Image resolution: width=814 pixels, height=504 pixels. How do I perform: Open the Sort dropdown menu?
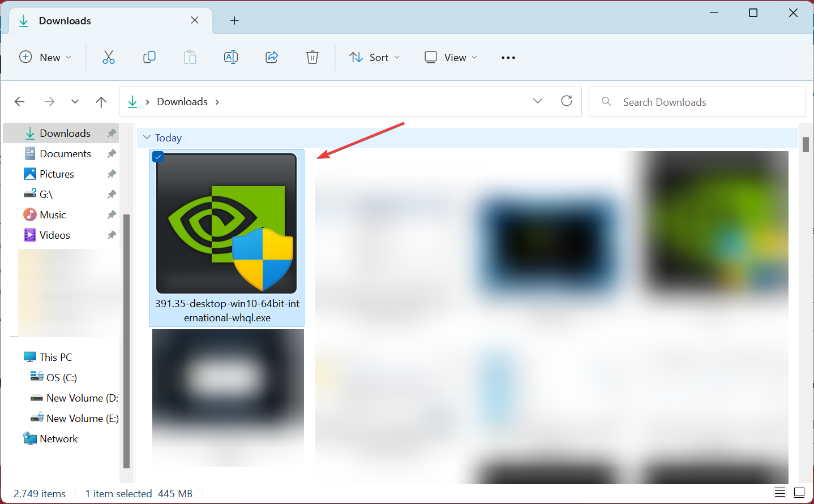(x=375, y=57)
